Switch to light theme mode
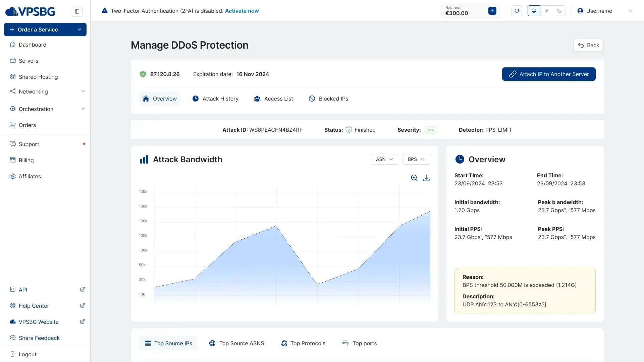The width and height of the screenshot is (644, 362). (547, 11)
